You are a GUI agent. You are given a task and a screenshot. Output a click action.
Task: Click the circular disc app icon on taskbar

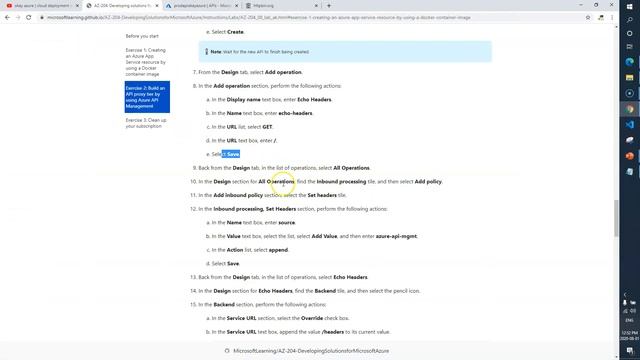(629, 93)
